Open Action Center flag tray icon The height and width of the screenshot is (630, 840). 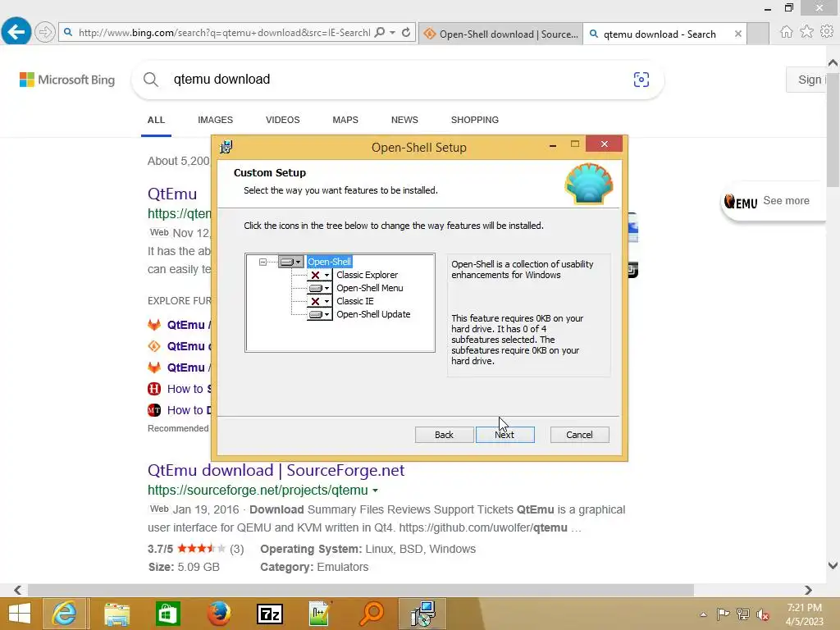click(x=723, y=614)
